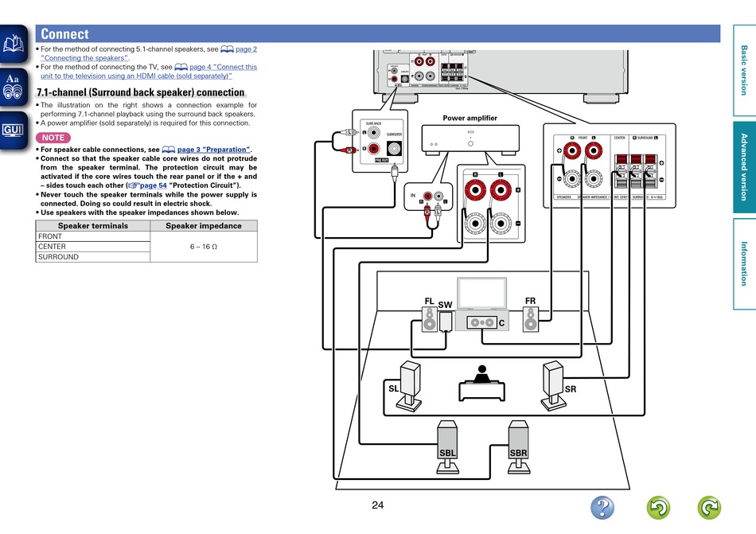Click the FL front left speaker in diagram
Image resolution: width=756 pixels, height=534 pixels.
click(x=430, y=319)
